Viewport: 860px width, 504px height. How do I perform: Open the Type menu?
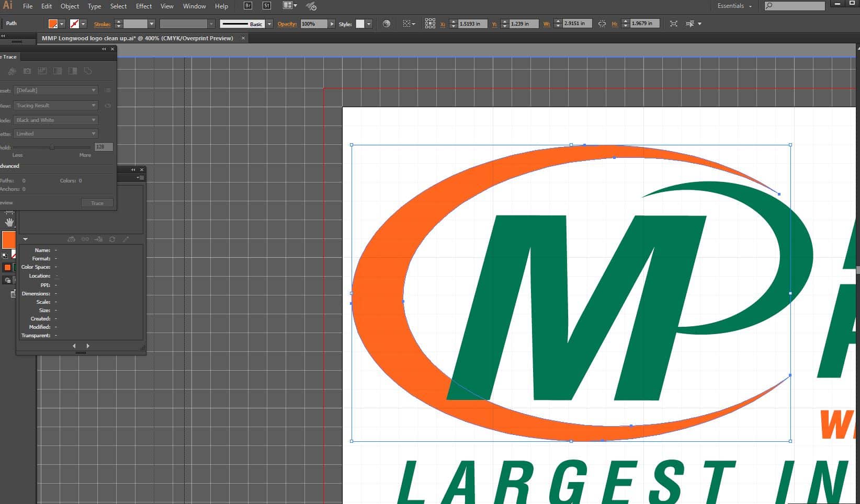tap(94, 6)
